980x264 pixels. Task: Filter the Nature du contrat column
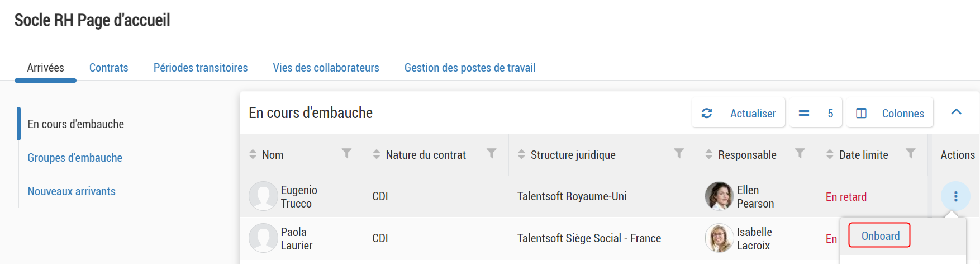click(x=492, y=153)
